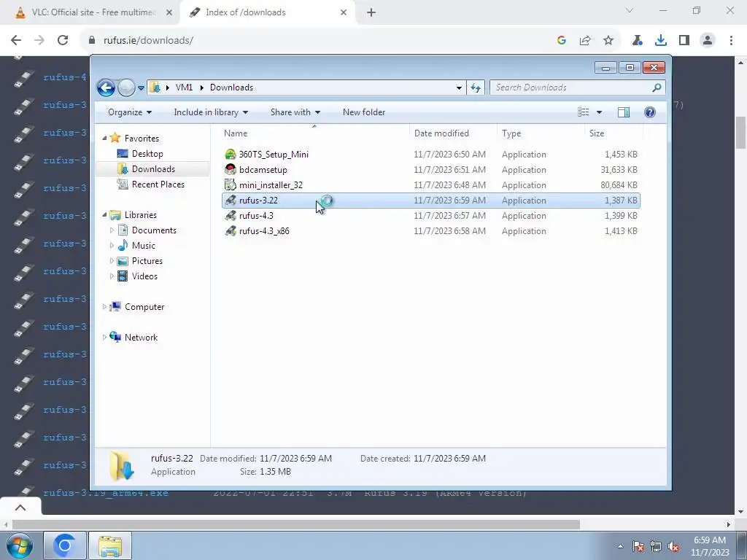The height and width of the screenshot is (560, 747).
Task: Expand the Computer tree node
Action: pyautogui.click(x=104, y=307)
